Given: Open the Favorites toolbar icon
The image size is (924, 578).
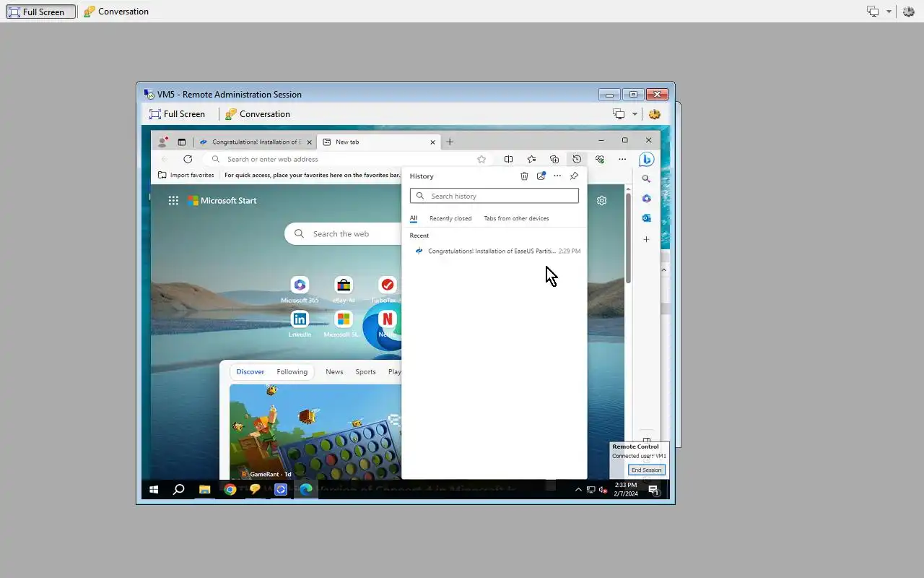Looking at the screenshot, I should coord(531,159).
